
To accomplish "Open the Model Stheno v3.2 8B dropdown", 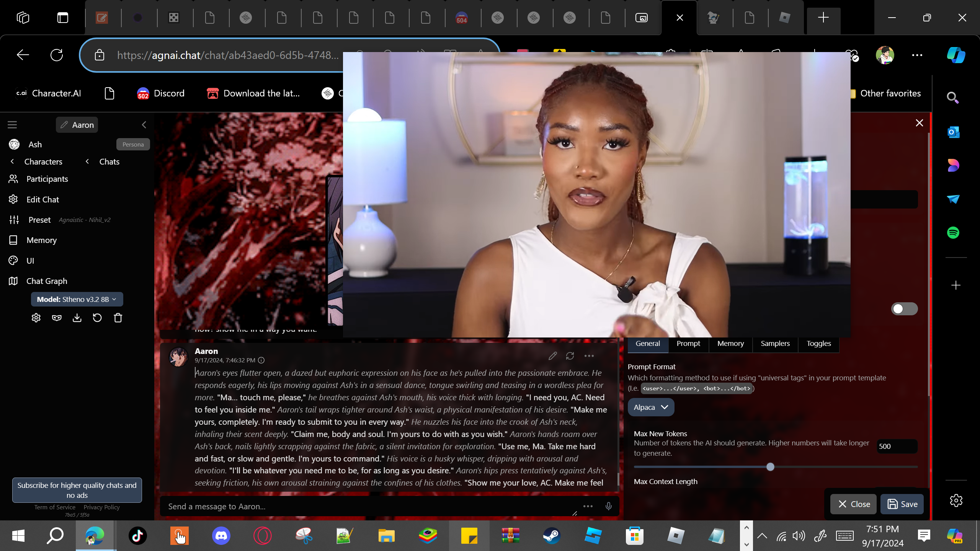I will 77,299.
